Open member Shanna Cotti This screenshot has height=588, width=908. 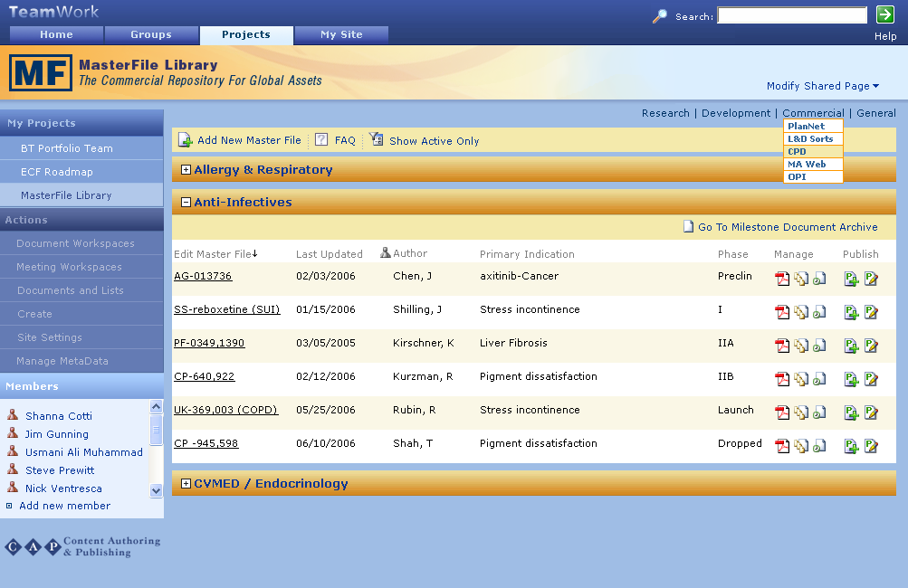[x=59, y=416]
